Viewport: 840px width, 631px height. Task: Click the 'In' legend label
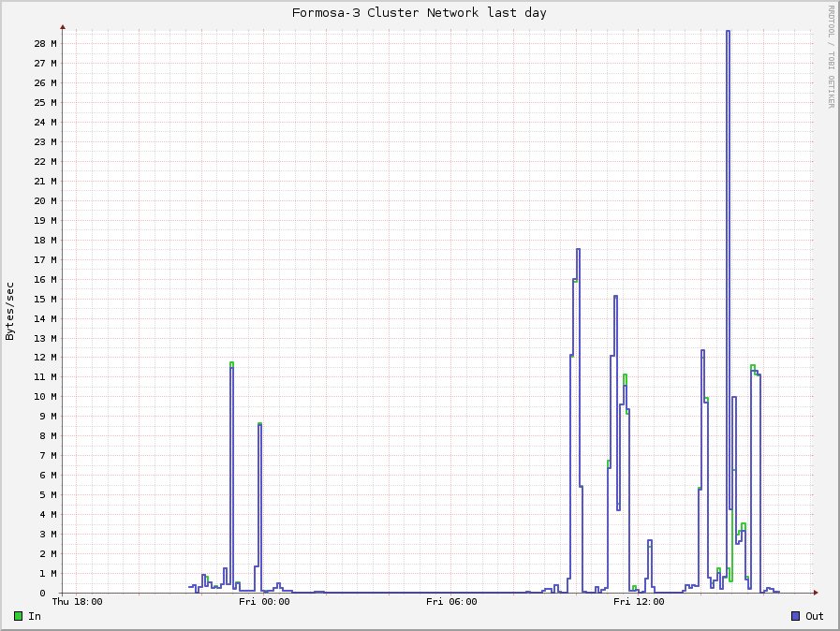point(35,616)
